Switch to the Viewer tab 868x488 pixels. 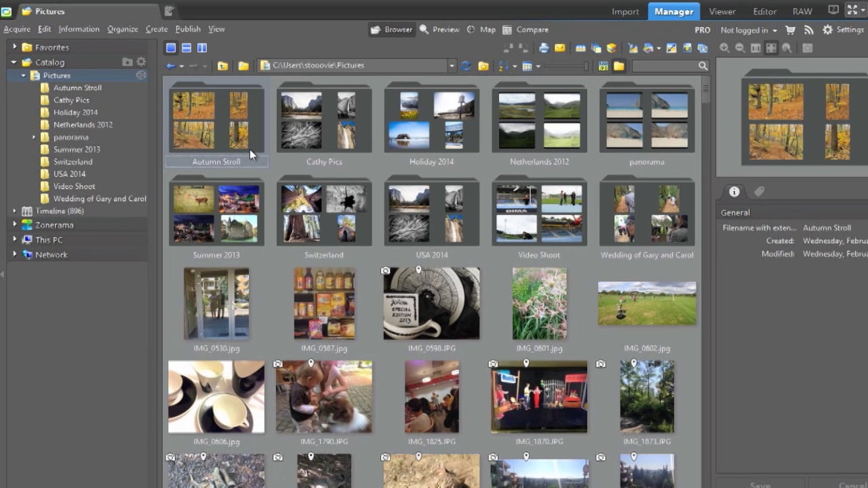(x=722, y=12)
